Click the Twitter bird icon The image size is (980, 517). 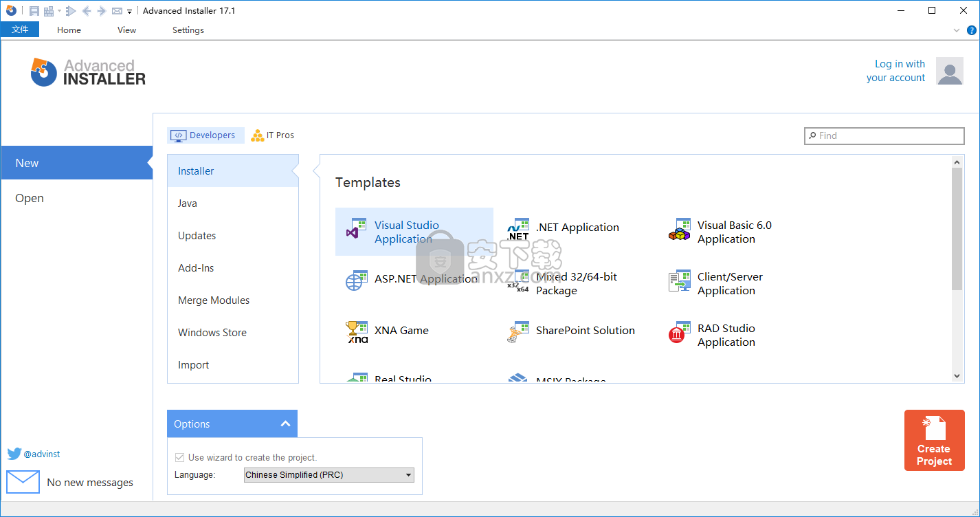pyautogui.click(x=14, y=454)
